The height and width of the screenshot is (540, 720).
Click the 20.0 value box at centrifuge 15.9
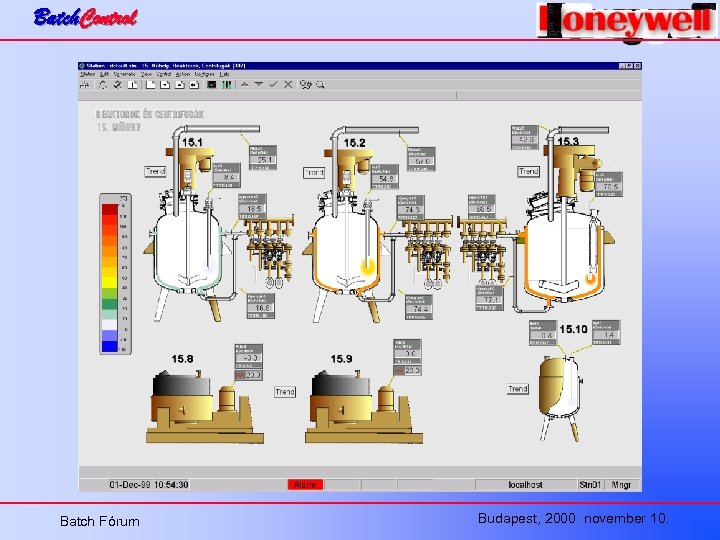point(412,370)
